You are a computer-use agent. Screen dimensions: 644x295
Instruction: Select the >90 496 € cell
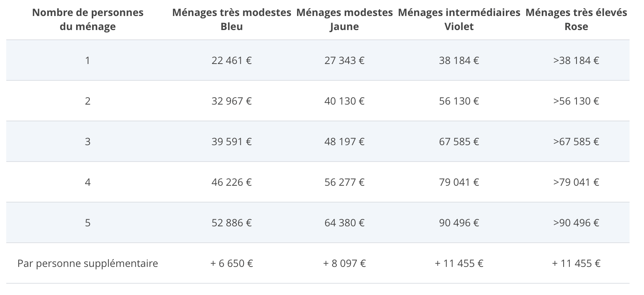(576, 223)
